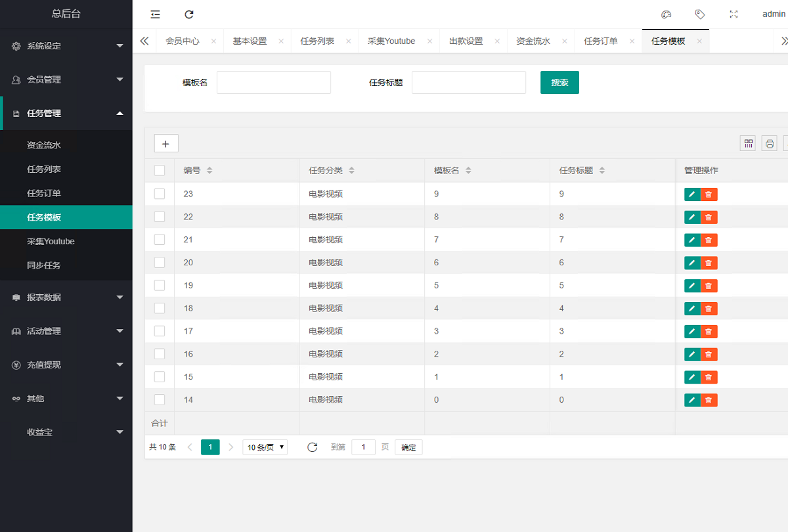Select the checkbox for row 17
Screen dimensions: 788x532
160,331
